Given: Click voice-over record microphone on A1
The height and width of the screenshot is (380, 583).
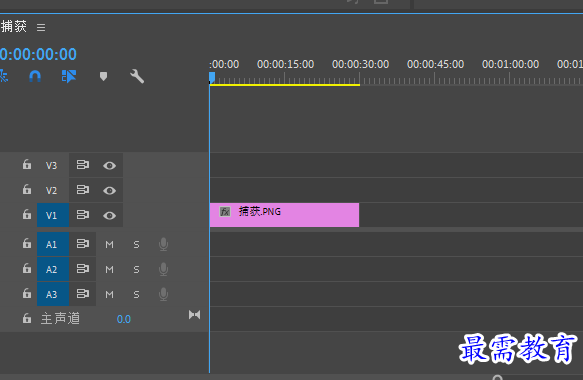Looking at the screenshot, I should click(163, 244).
